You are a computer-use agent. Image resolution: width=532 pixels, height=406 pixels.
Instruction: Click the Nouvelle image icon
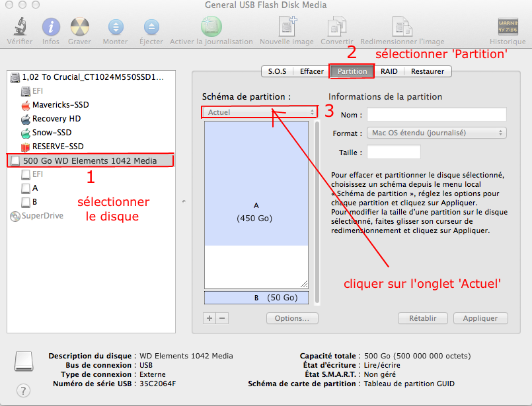click(287, 27)
